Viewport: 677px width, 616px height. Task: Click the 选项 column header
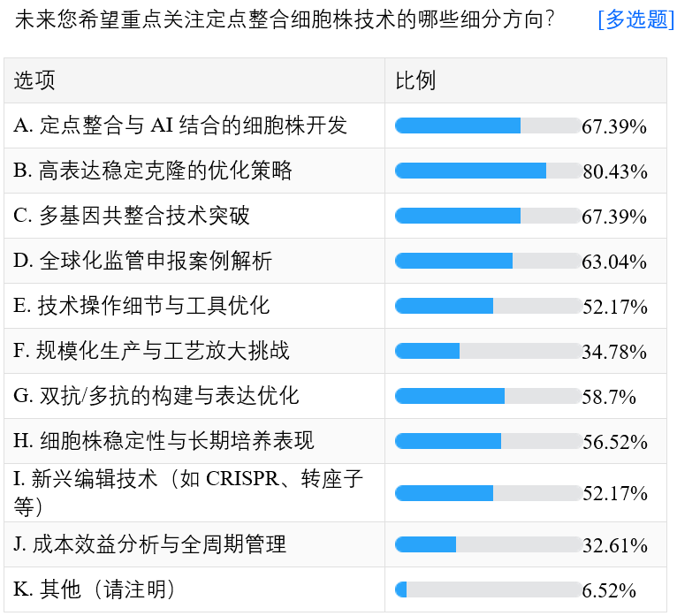click(34, 80)
